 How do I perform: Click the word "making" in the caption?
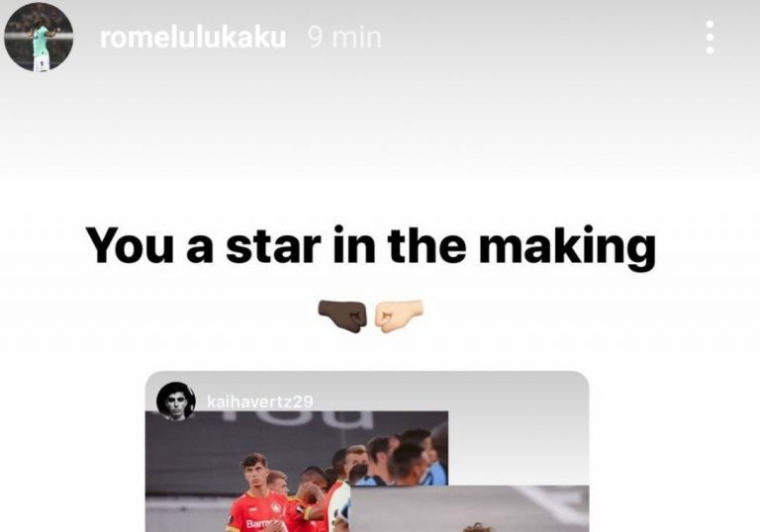(x=567, y=246)
